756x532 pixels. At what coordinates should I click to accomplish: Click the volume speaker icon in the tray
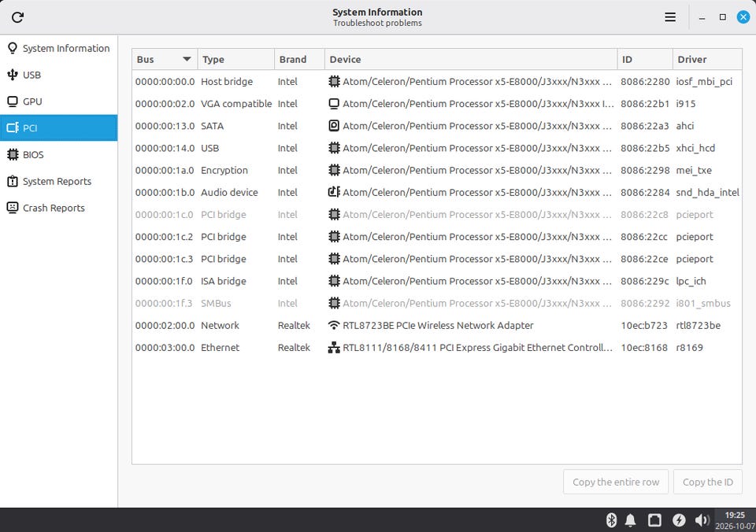[702, 520]
